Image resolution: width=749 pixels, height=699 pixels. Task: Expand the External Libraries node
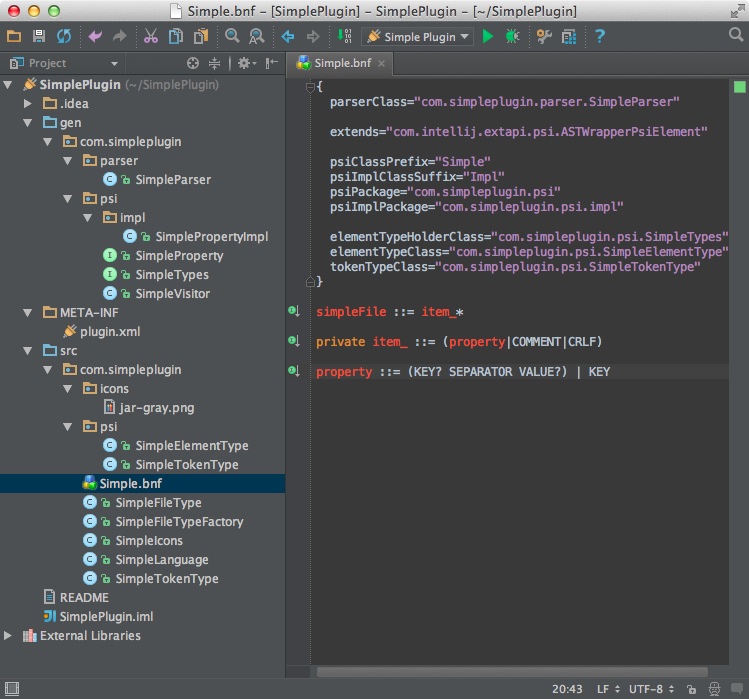(x=9, y=636)
